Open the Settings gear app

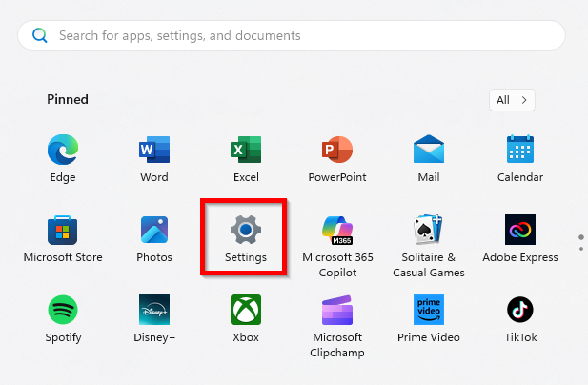(x=246, y=239)
